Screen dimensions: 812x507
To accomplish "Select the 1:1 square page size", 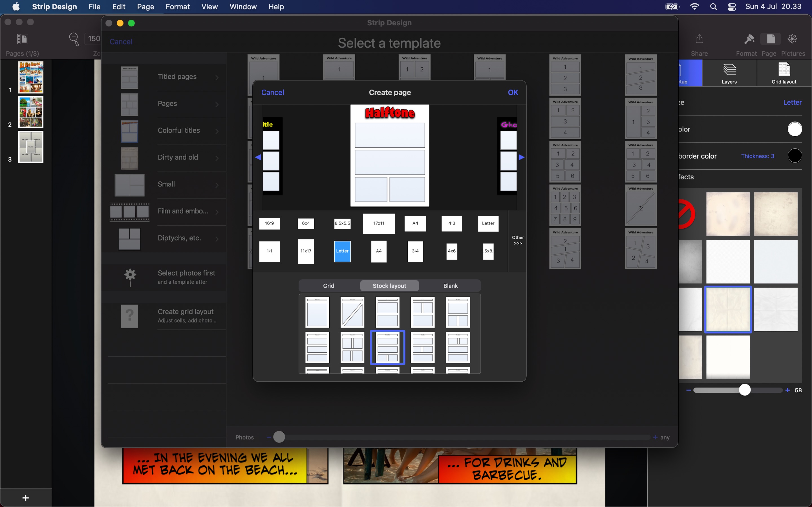I will pos(269,251).
